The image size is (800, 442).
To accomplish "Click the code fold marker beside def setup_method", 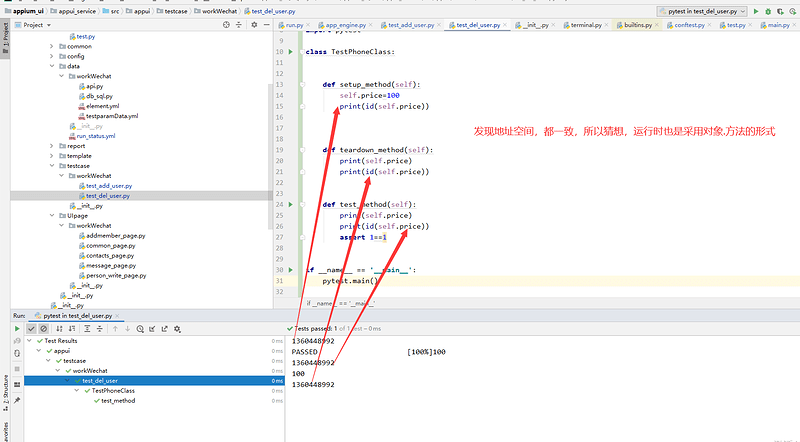I will [x=302, y=84].
